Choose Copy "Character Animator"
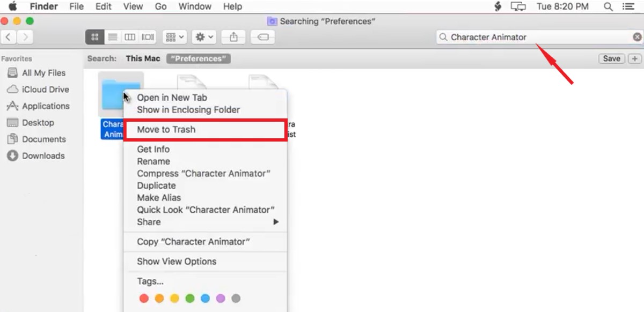The height and width of the screenshot is (312, 644). click(x=193, y=242)
